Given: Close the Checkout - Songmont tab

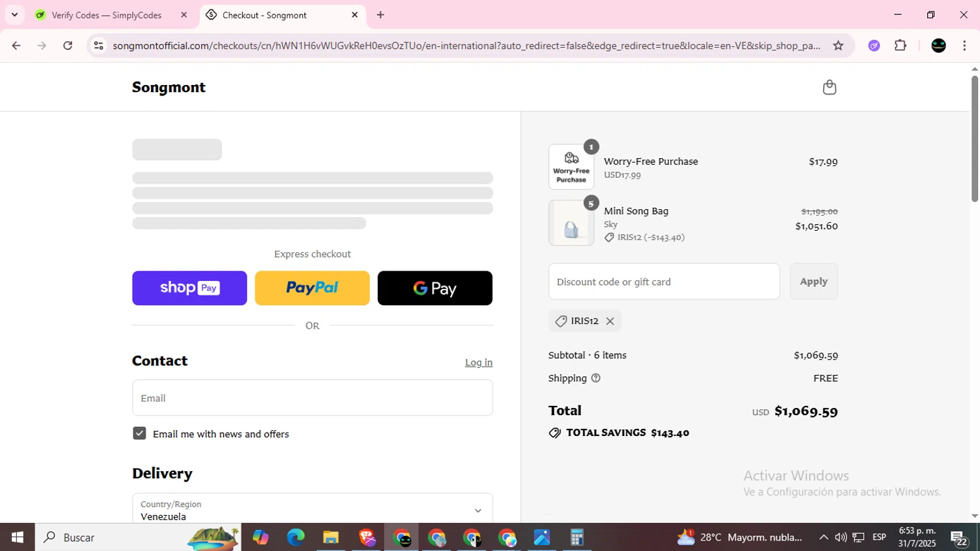Looking at the screenshot, I should coord(355,14).
